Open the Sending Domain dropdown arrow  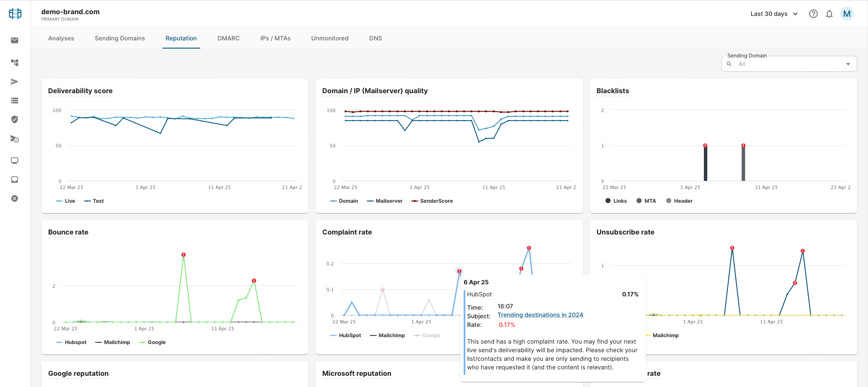pos(848,64)
